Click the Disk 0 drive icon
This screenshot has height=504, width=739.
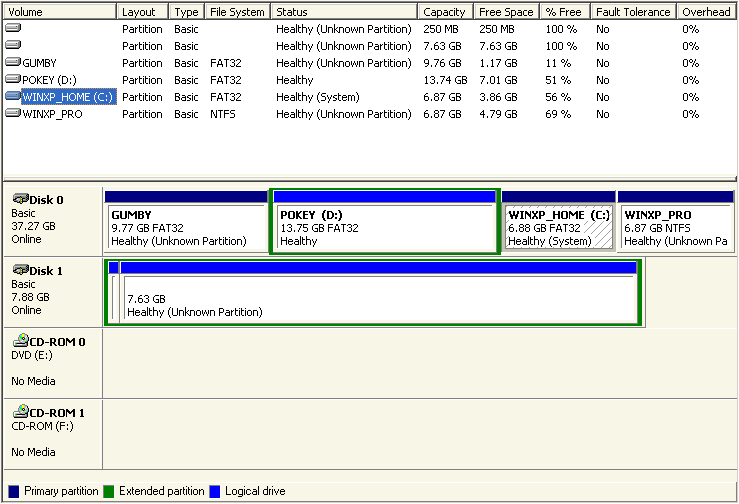click(19, 199)
